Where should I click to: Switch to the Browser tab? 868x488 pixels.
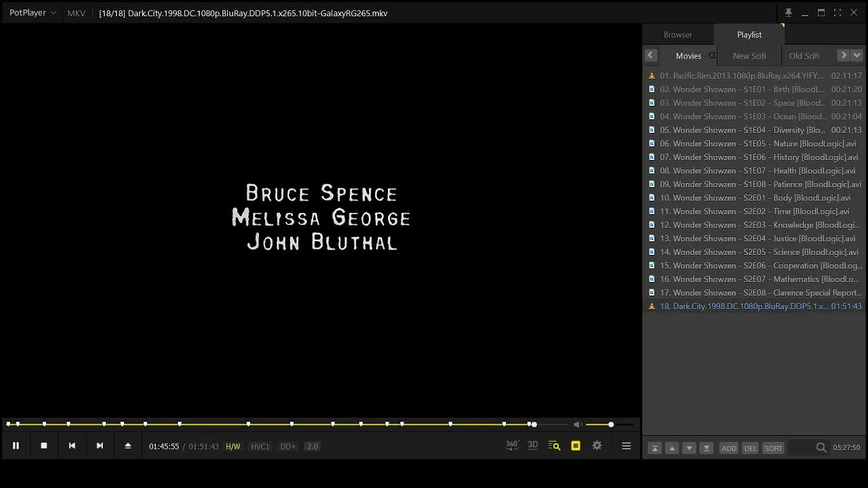tap(678, 35)
